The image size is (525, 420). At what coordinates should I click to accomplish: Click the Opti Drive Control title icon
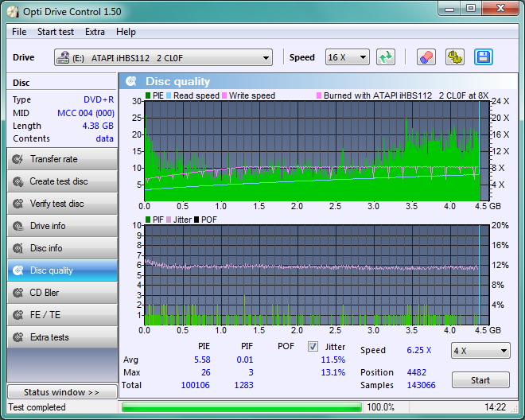click(x=13, y=12)
